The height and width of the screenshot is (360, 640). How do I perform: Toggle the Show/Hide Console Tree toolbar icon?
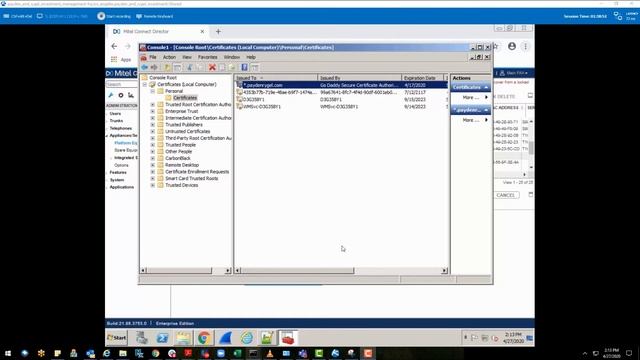[177, 67]
